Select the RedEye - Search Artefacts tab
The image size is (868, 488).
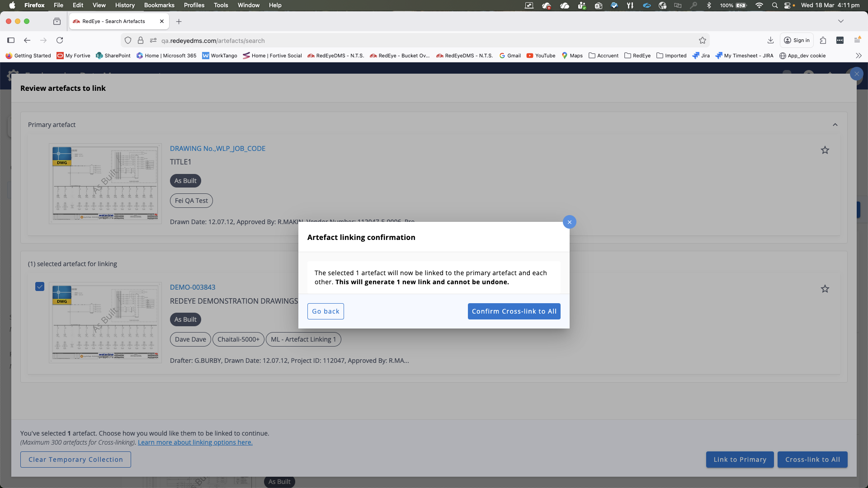tap(114, 21)
